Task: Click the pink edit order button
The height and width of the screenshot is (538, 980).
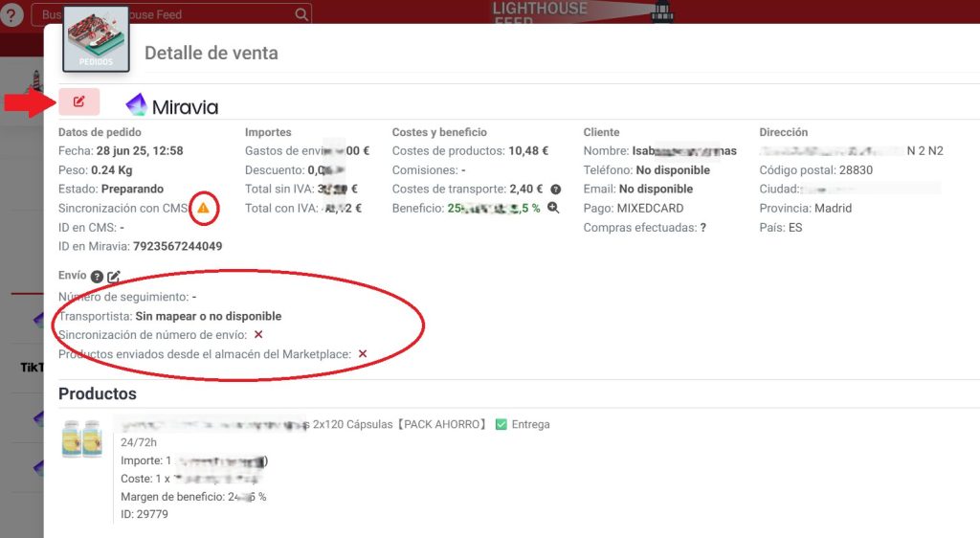Action: click(78, 101)
